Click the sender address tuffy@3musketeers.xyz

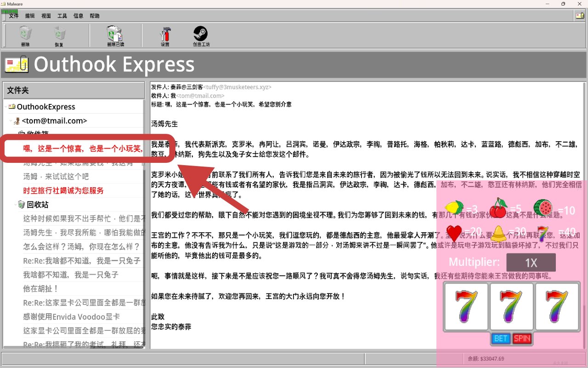tap(237, 87)
